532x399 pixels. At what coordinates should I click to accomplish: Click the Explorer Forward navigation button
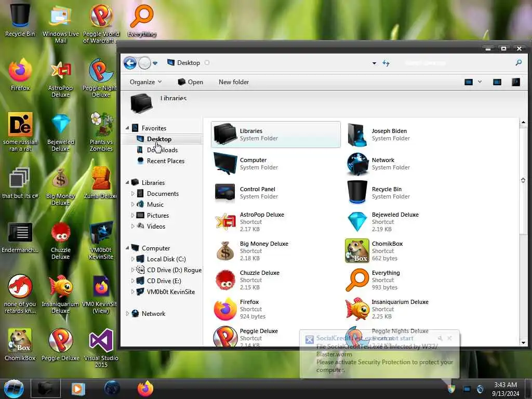coord(144,63)
